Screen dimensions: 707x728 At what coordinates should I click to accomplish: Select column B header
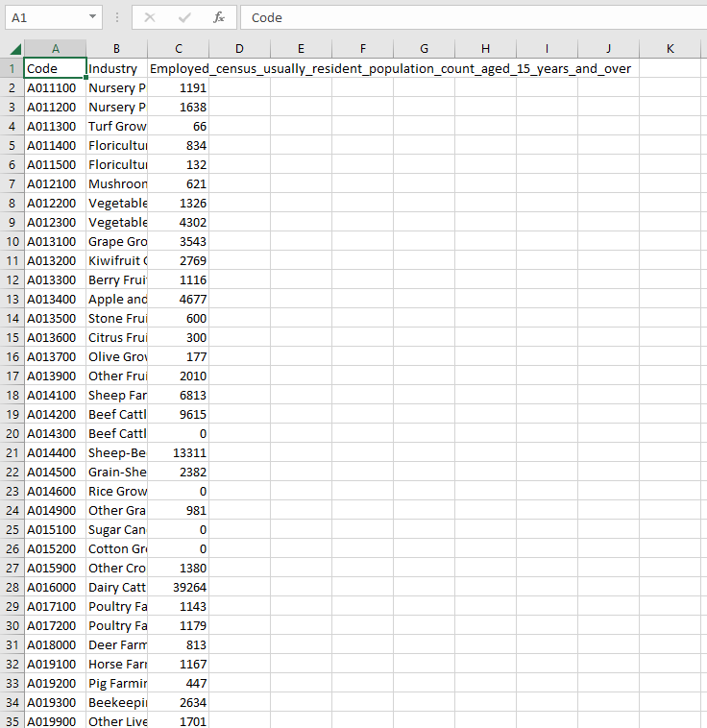coord(116,49)
